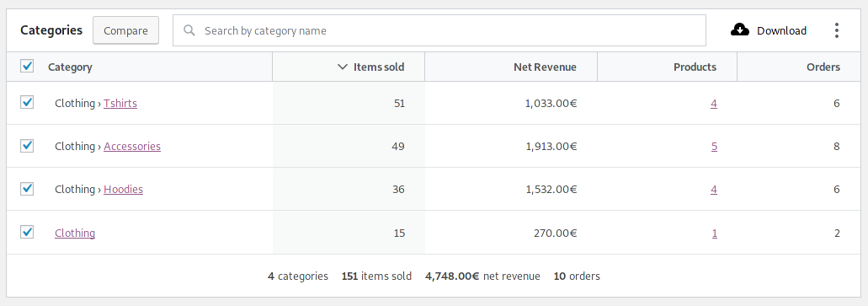Open the Tshirts category link
Screen dimensions: 868x306
coord(120,103)
